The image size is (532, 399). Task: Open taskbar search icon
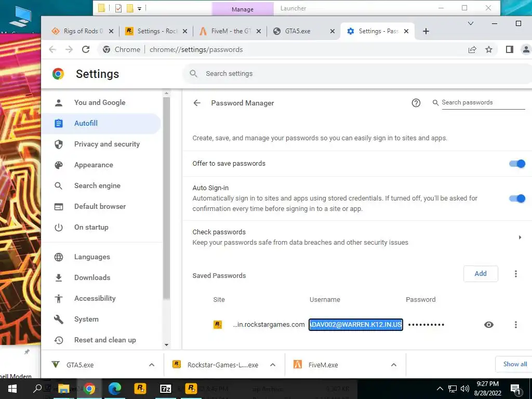(x=37, y=389)
